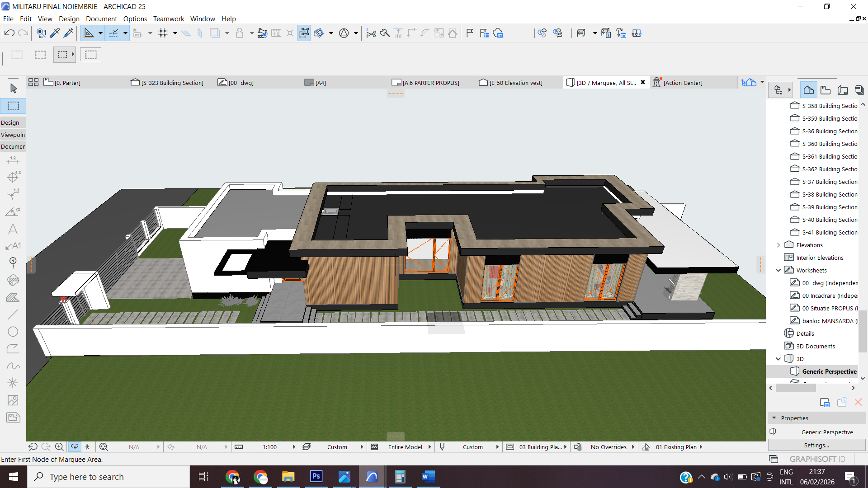Select the Circle tool in toolbox
This screenshot has height=488, width=868.
coord(13,332)
